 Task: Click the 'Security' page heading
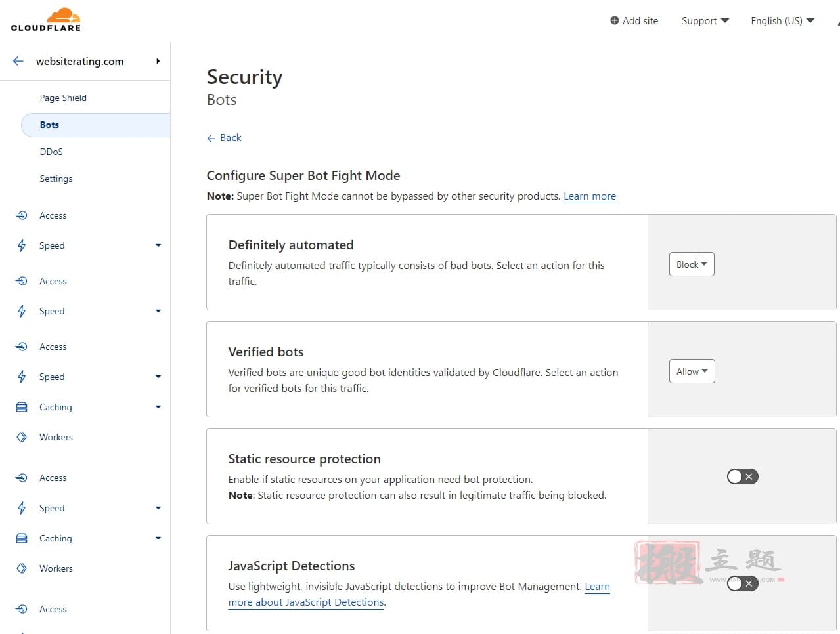[x=244, y=77]
